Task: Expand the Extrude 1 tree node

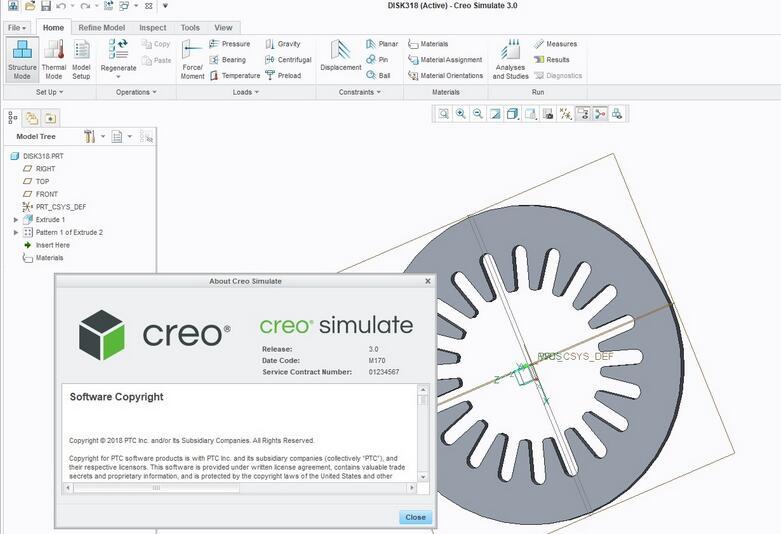Action: point(16,220)
